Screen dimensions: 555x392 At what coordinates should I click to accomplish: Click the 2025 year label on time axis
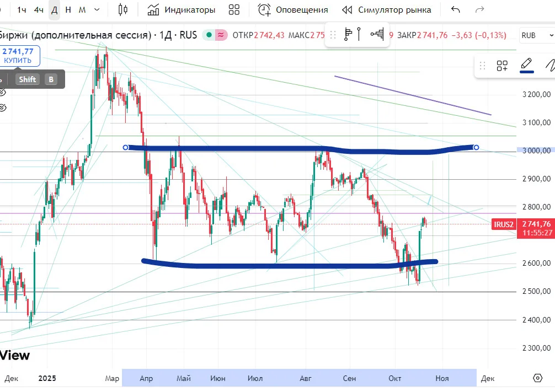47,378
